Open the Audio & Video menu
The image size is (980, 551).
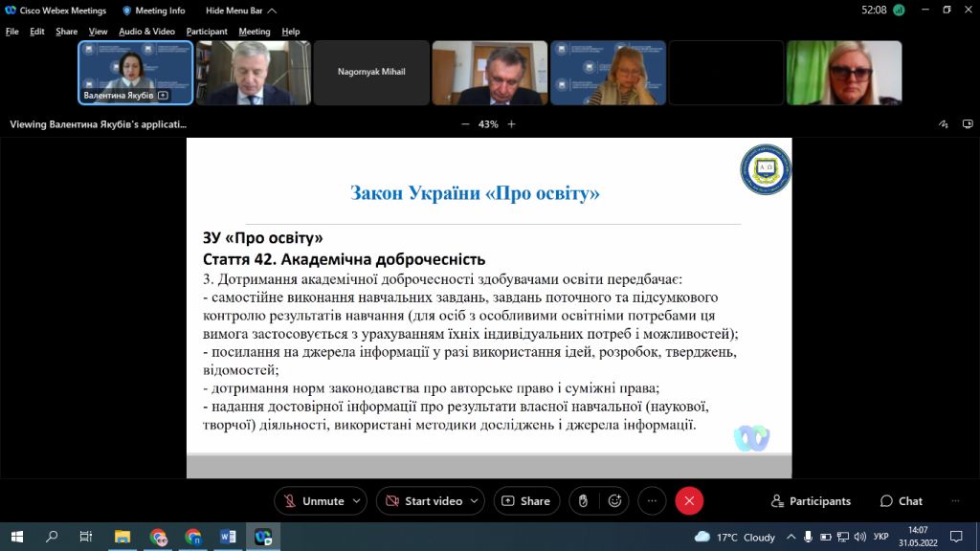(x=146, y=32)
